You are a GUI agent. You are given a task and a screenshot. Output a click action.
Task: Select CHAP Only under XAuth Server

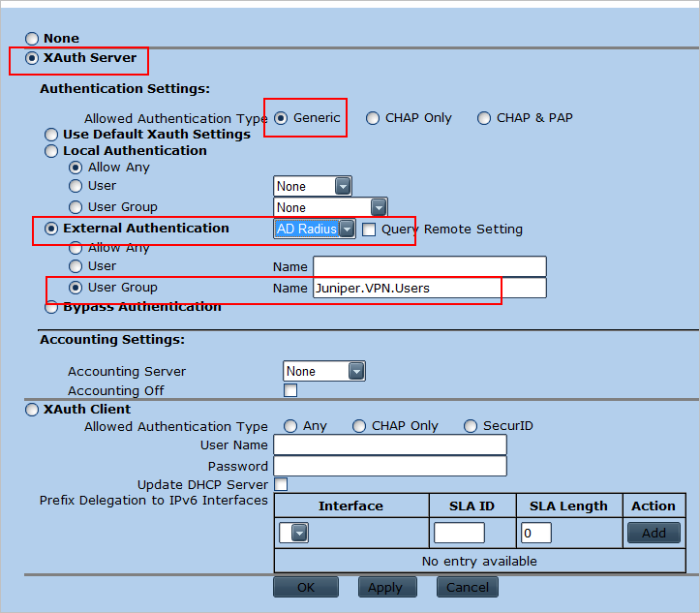coord(373,118)
